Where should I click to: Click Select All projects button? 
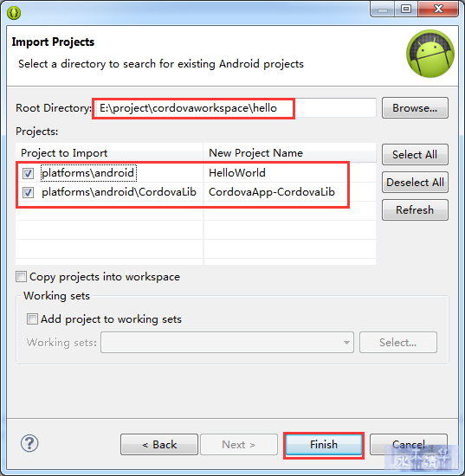coord(415,155)
